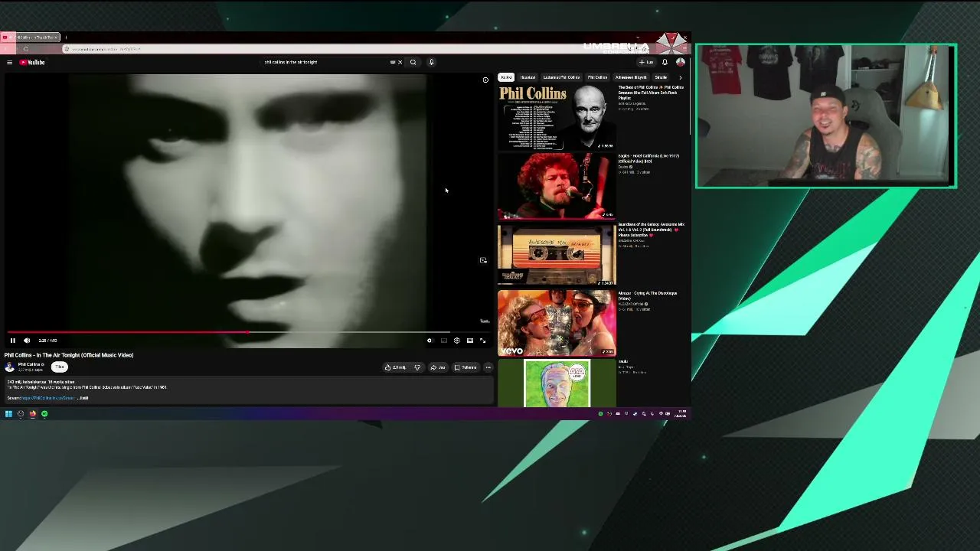Image resolution: width=980 pixels, height=551 pixels.
Task: Open video player settings gear
Action: [x=456, y=341]
